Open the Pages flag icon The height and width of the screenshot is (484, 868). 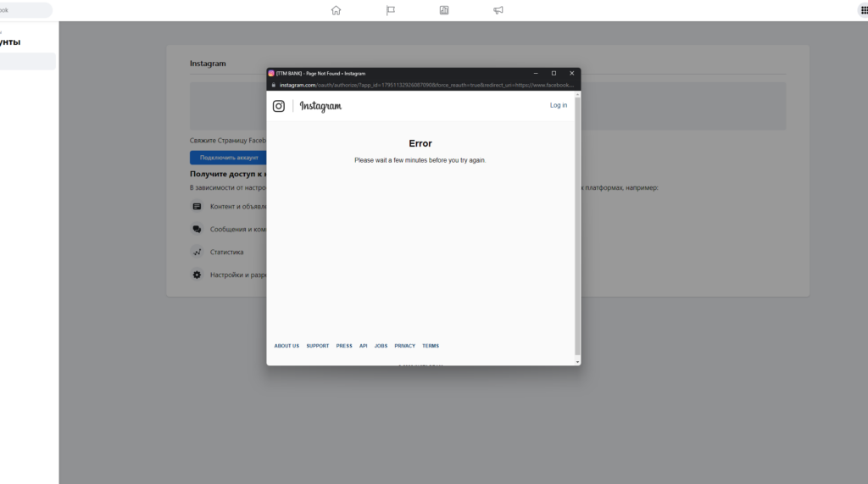point(391,10)
